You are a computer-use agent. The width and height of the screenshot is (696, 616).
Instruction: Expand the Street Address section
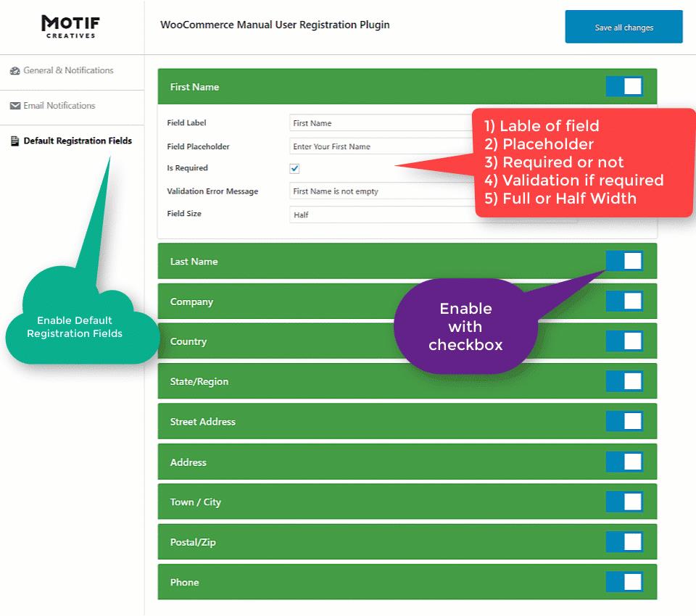coord(407,421)
